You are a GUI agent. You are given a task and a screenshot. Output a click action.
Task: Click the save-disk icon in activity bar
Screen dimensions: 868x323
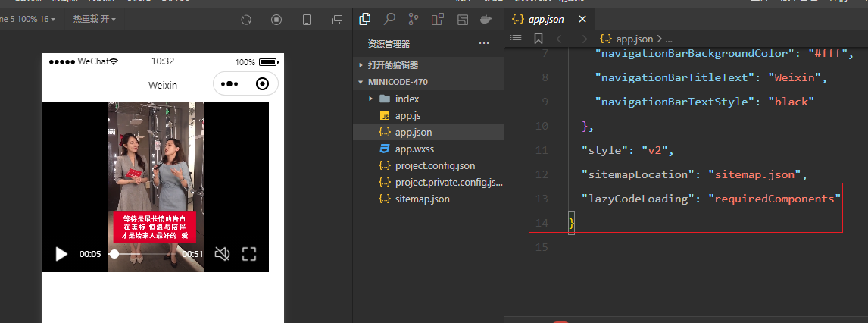pyautogui.click(x=463, y=20)
